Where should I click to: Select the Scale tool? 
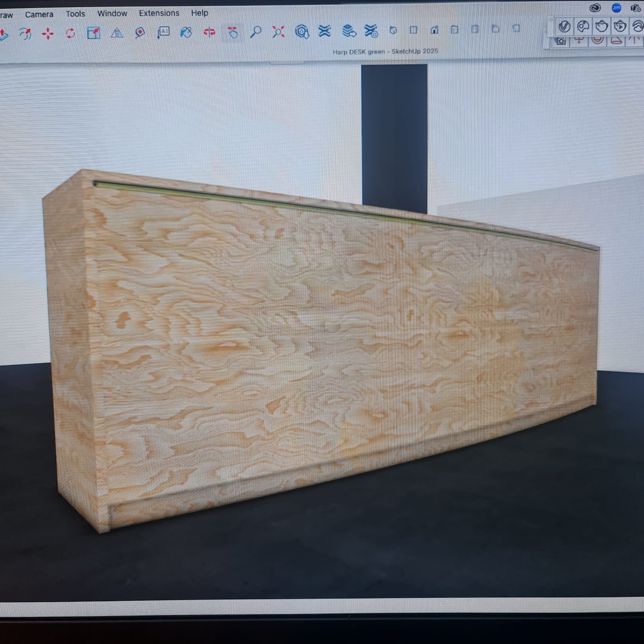(x=93, y=33)
